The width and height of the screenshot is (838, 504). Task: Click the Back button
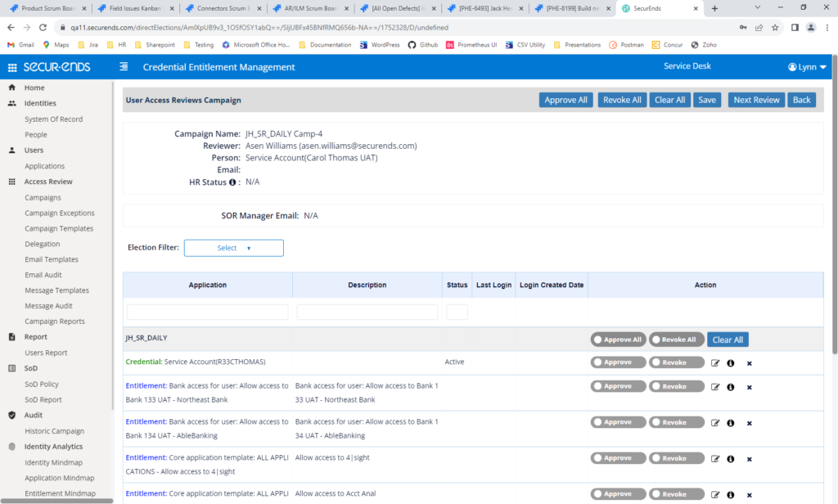tap(801, 100)
